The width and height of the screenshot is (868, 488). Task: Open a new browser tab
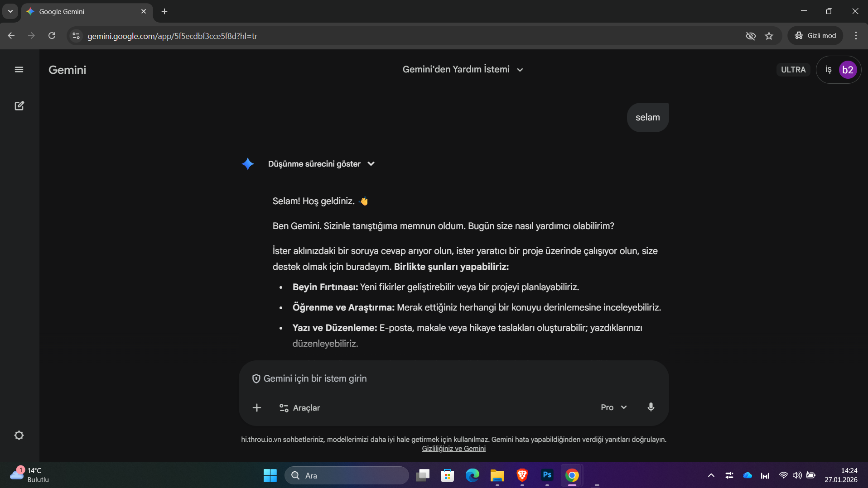(x=164, y=11)
